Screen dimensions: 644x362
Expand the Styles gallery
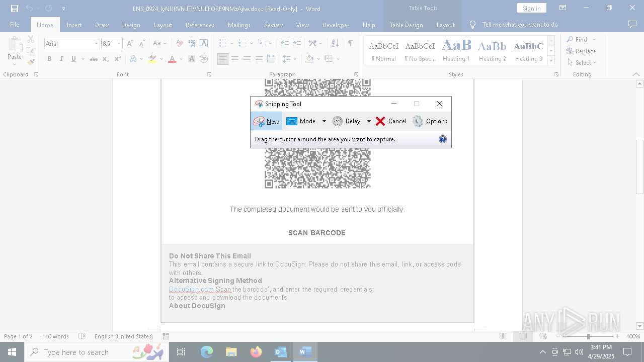[x=551, y=60]
